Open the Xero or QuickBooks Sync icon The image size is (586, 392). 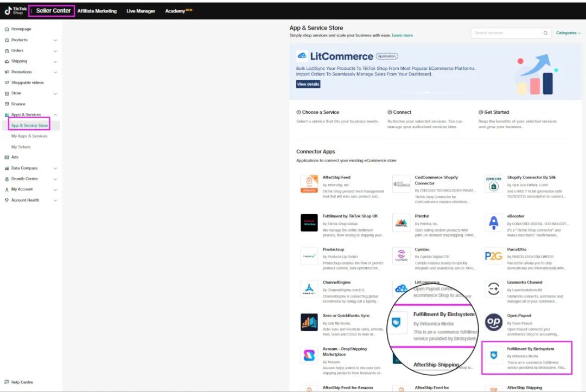click(309, 322)
